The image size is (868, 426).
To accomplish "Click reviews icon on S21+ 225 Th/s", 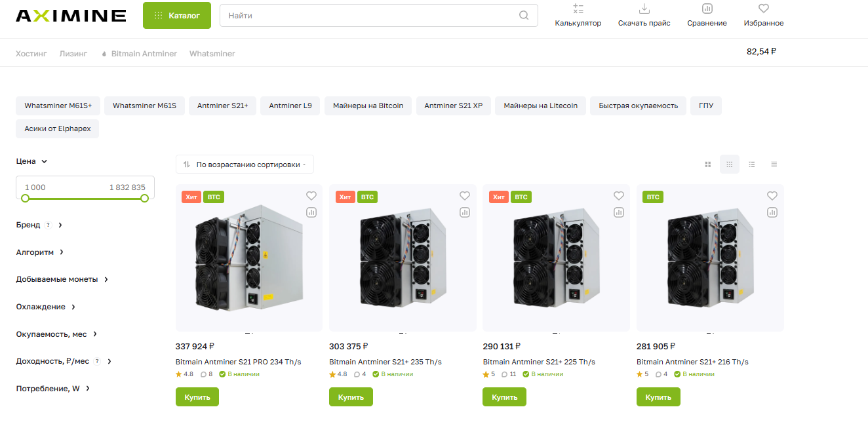I will [x=505, y=374].
